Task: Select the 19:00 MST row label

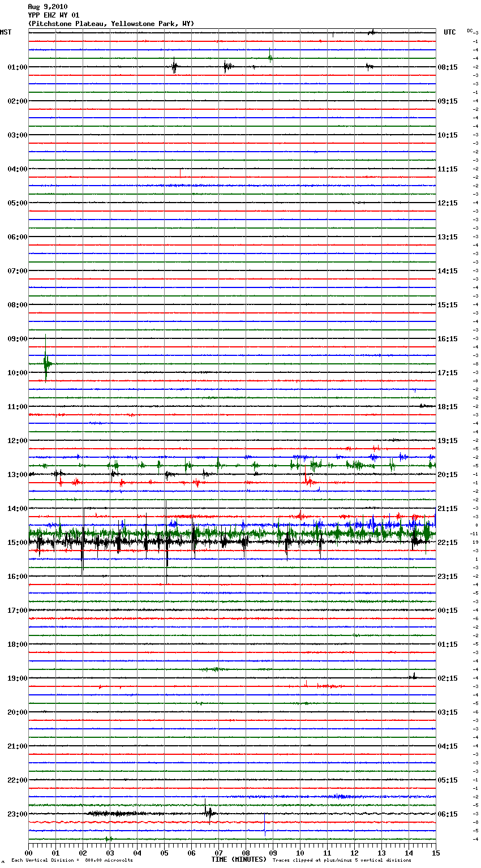Action: click(18, 678)
